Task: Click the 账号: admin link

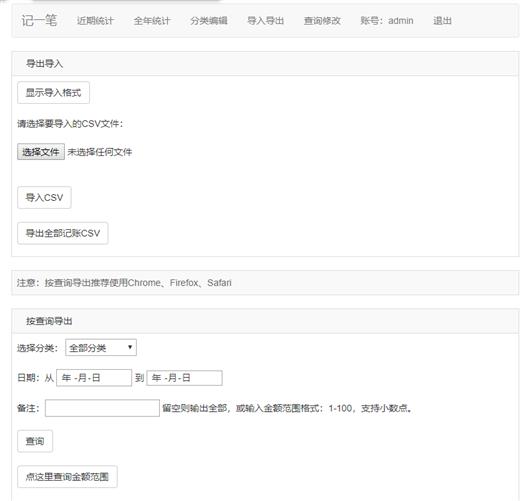Action: coord(387,21)
